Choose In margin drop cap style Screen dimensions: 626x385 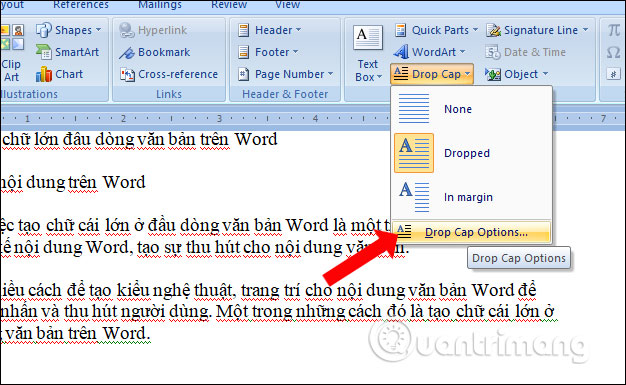coord(472,197)
